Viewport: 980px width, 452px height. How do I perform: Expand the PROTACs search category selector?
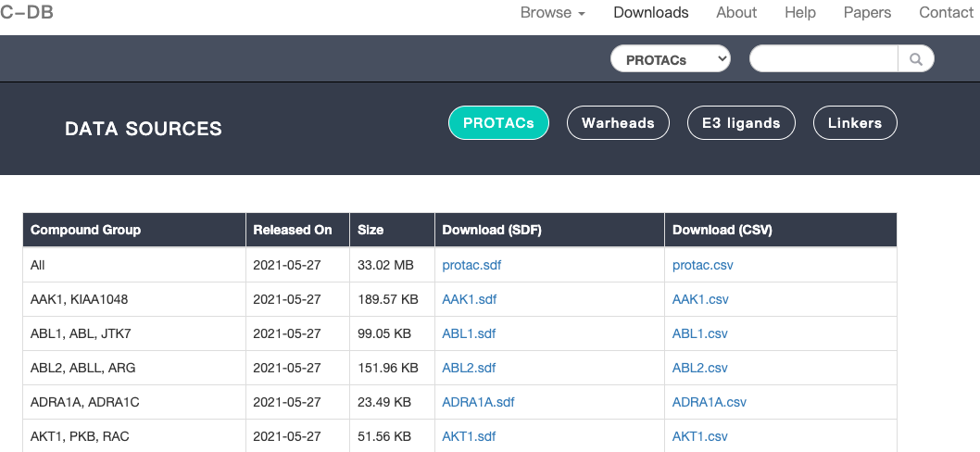(x=671, y=59)
